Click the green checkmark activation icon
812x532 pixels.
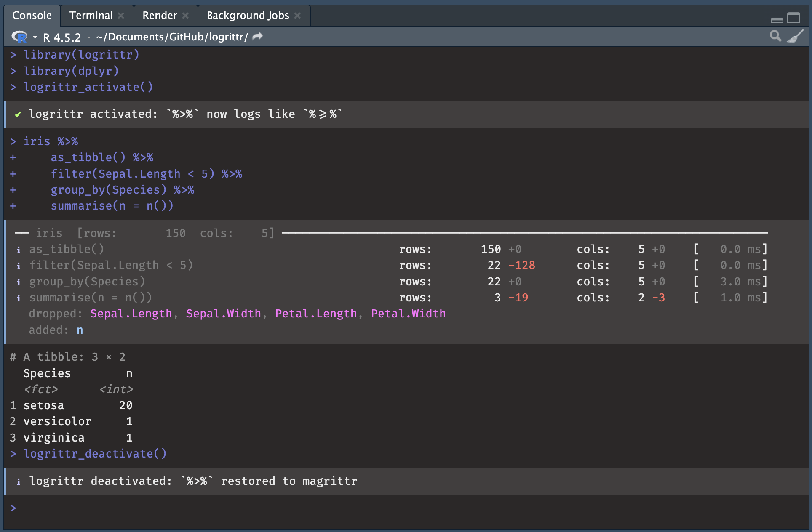point(18,114)
